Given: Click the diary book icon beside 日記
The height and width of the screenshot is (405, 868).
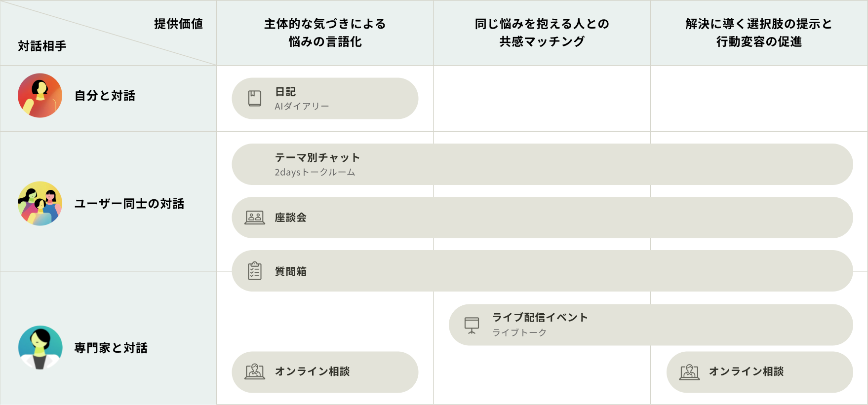Looking at the screenshot, I should pyautogui.click(x=255, y=98).
